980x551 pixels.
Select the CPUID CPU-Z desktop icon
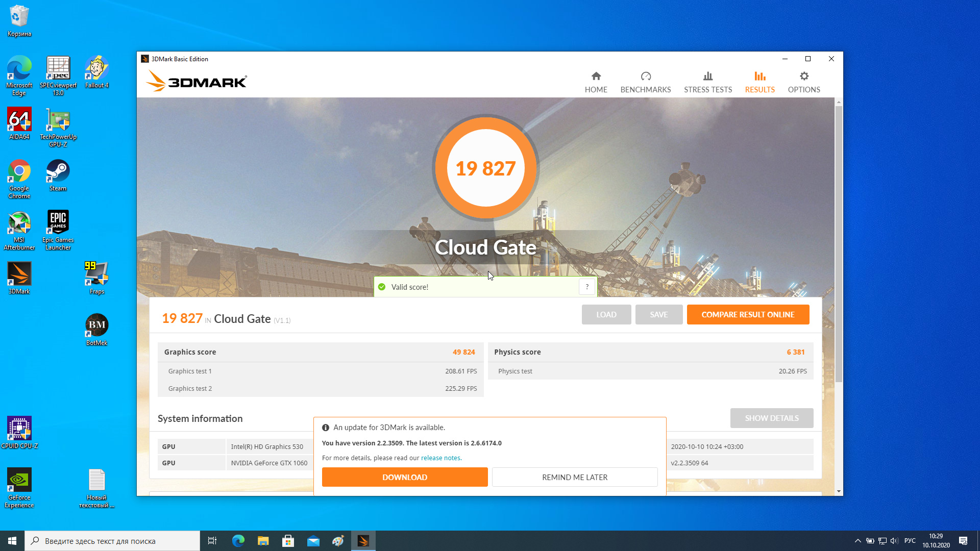(x=19, y=432)
